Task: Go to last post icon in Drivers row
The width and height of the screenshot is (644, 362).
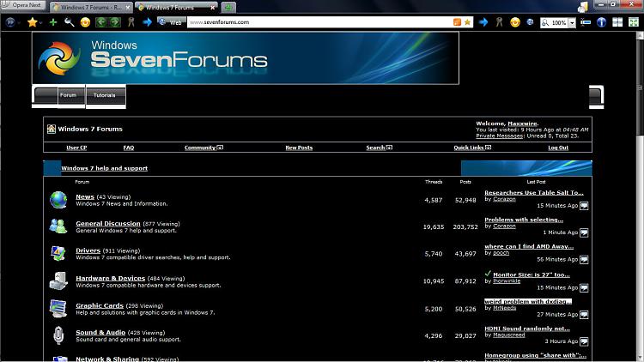Action: click(584, 259)
